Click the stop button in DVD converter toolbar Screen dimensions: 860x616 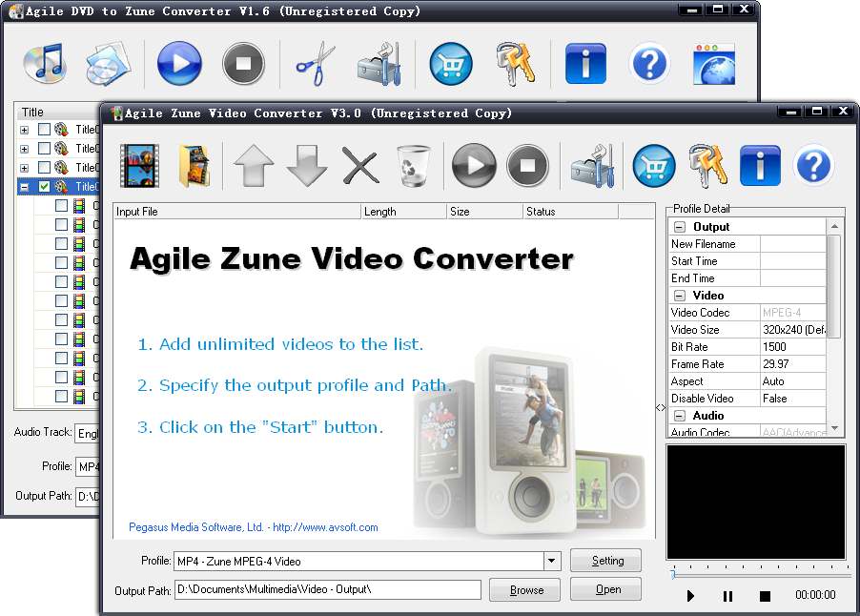243,64
